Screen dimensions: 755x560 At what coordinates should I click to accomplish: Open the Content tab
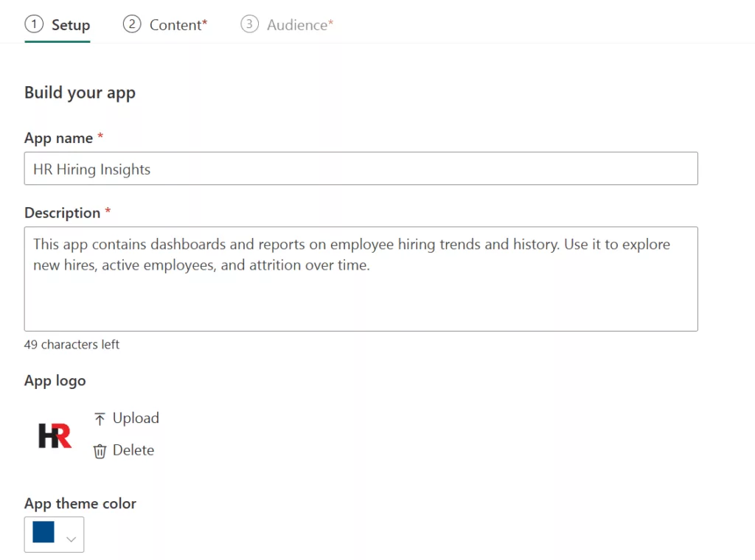pos(178,25)
